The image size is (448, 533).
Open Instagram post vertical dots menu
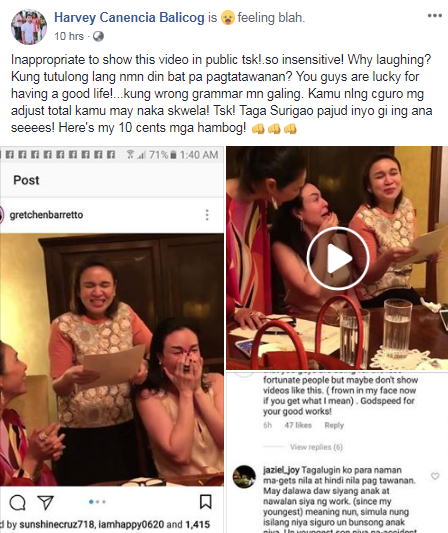click(x=207, y=215)
